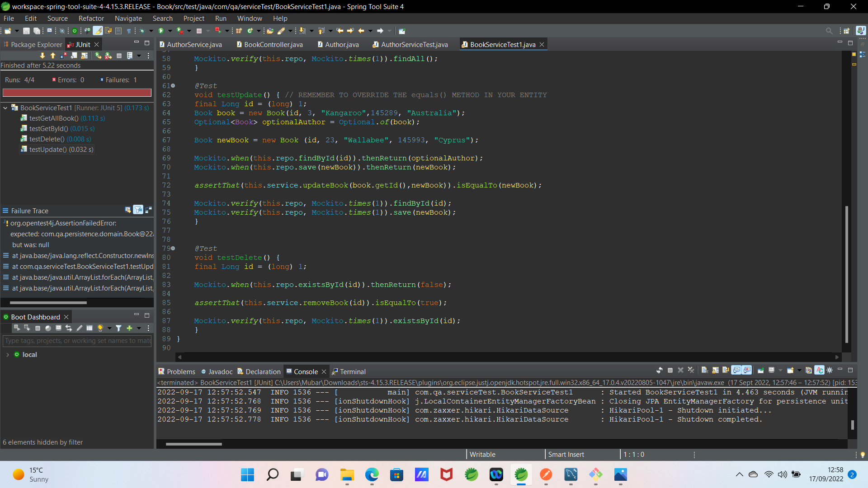Switch to the Problems tab
Screen dimensions: 868x488
pyautogui.click(x=177, y=371)
